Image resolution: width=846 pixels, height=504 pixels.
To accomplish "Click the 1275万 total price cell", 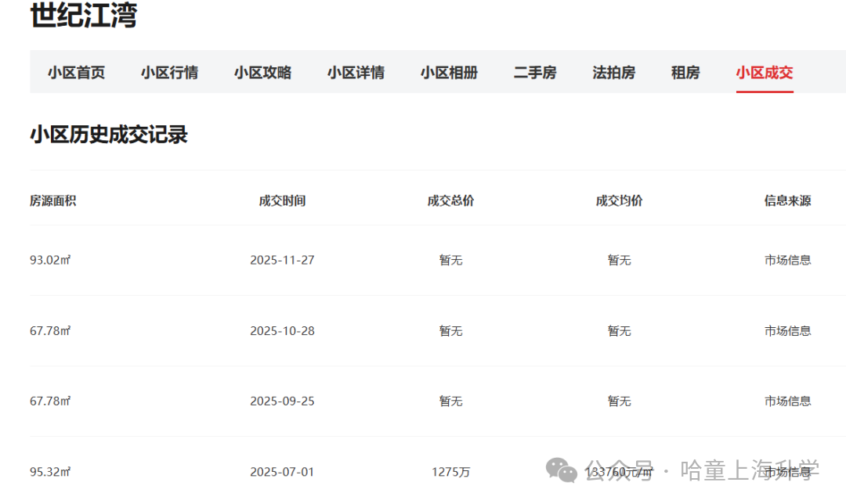I will coord(450,472).
